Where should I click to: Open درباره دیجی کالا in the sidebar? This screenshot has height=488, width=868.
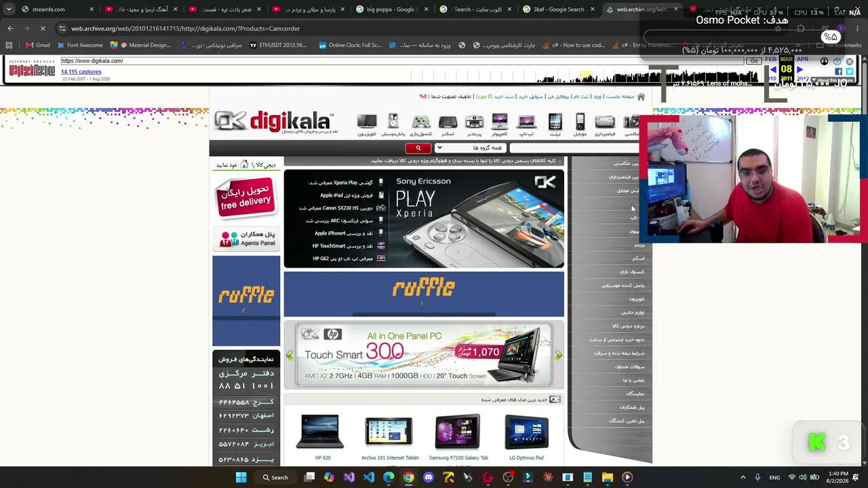pyautogui.click(x=628, y=326)
